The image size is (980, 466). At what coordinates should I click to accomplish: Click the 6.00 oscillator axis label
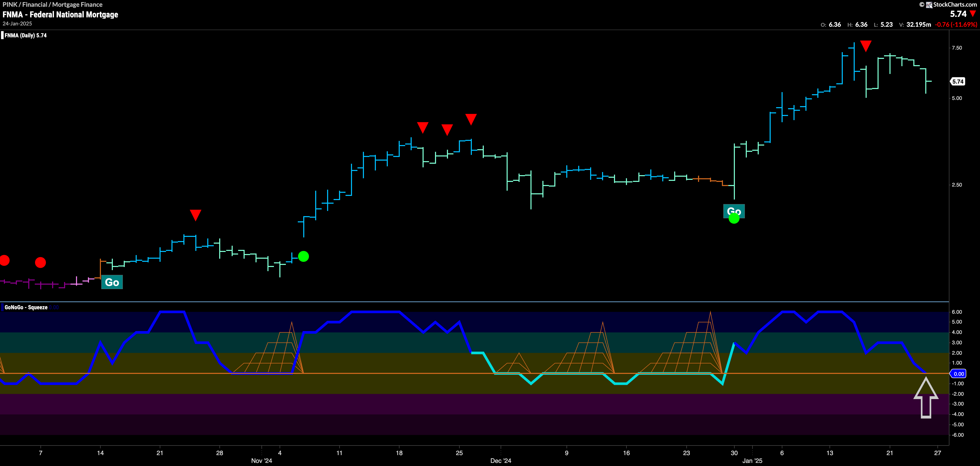pos(956,312)
